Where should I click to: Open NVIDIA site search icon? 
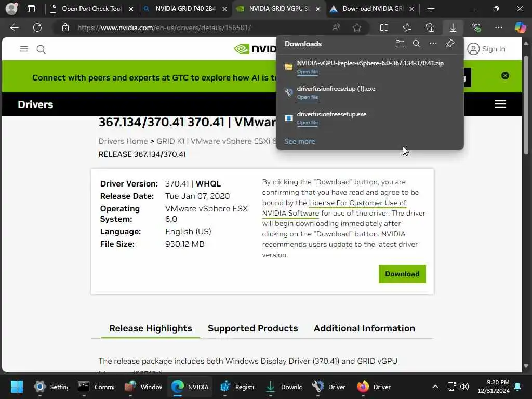click(41, 49)
